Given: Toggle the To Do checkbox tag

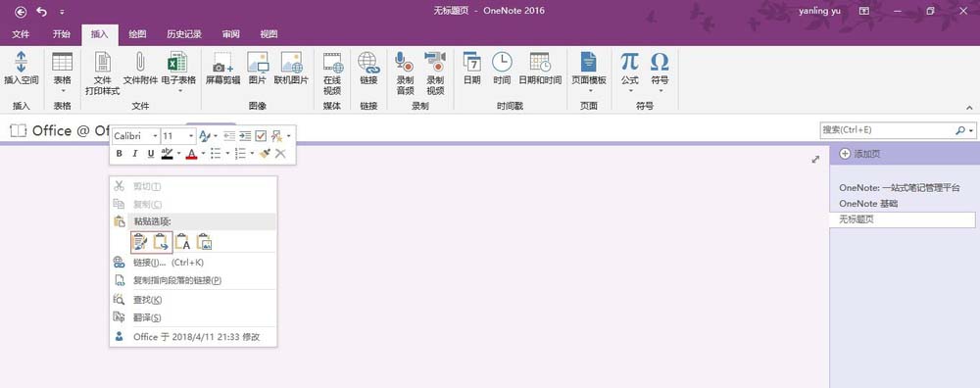Looking at the screenshot, I should click(262, 135).
